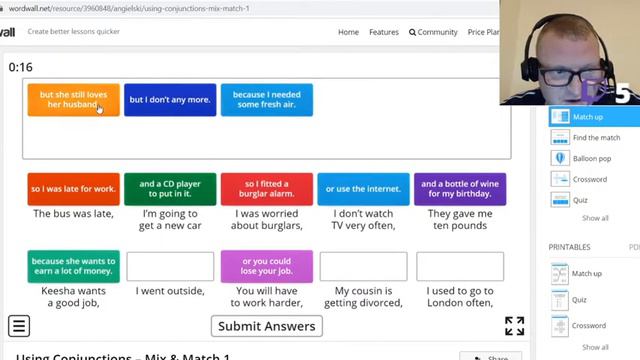This screenshot has width=640, height=360.
Task: Pick the 'but I don't any more' tile
Action: click(x=170, y=100)
